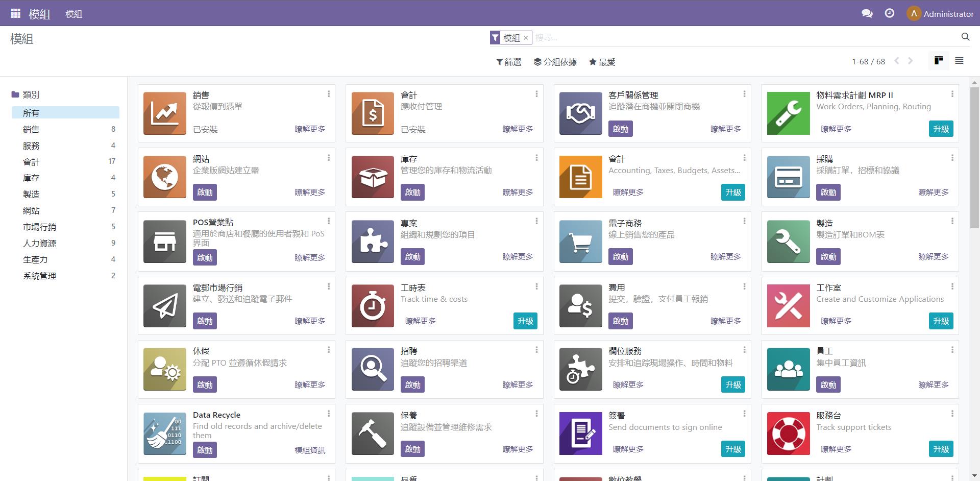
Task: Remove the 模組 filter tag
Action: pos(526,38)
